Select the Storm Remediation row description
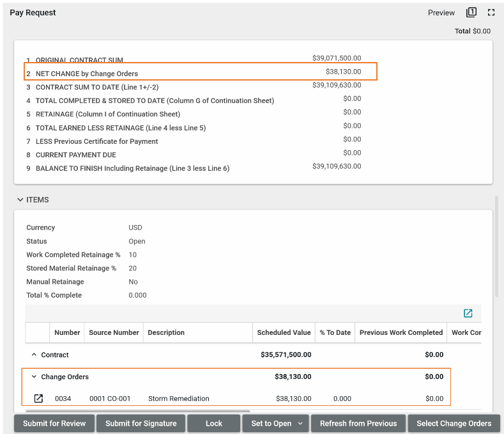504x434 pixels. tap(178, 399)
